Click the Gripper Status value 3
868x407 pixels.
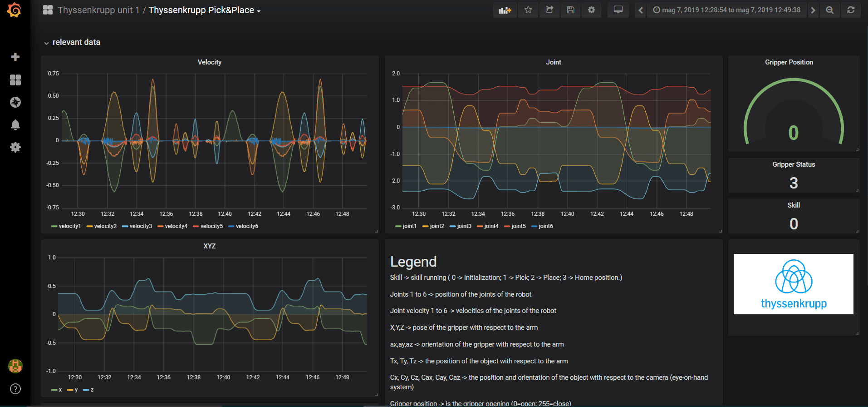[794, 183]
